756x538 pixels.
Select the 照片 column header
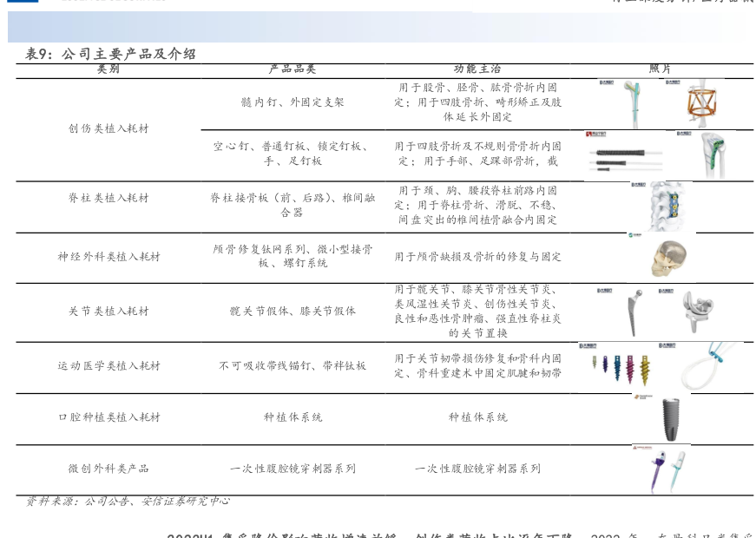tap(660, 69)
